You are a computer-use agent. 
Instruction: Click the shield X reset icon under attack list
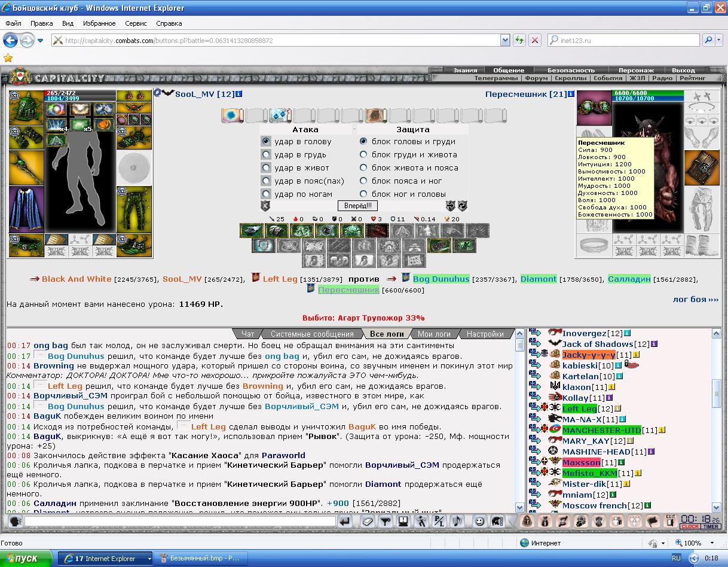(x=265, y=206)
